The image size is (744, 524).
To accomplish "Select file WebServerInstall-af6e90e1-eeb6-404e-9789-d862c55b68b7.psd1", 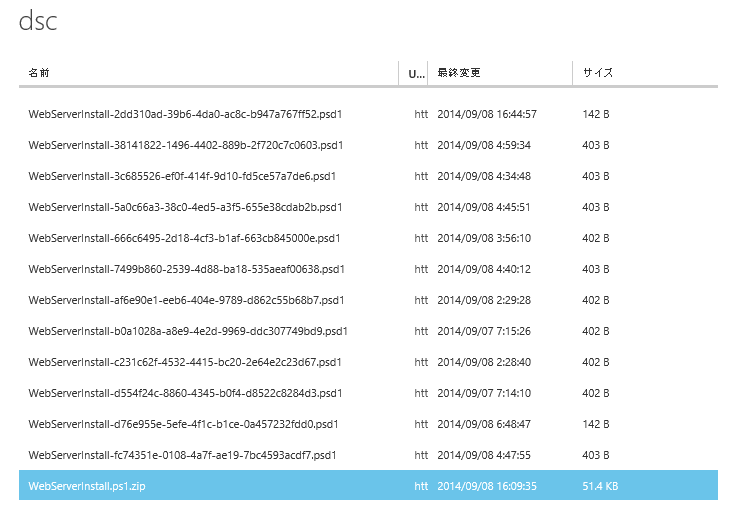I will 186,300.
